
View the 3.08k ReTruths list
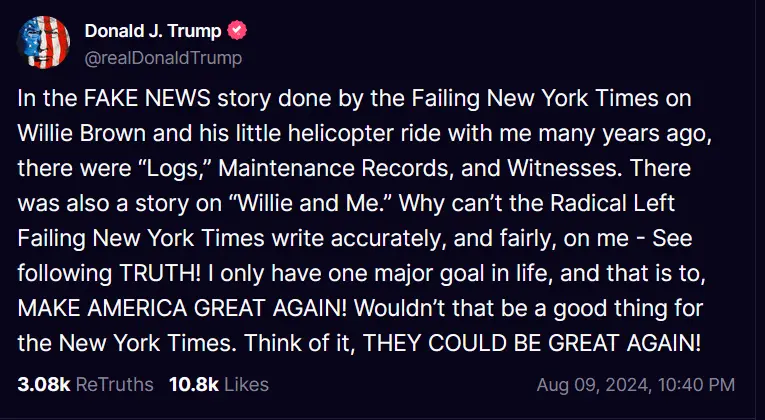pyautogui.click(x=86, y=384)
